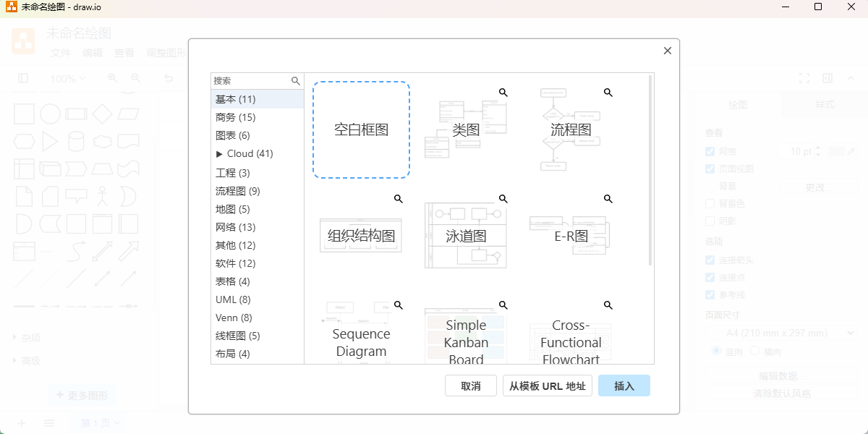Open the magnifier preview for 泳道图 template
The image size is (868, 434).
(x=503, y=198)
